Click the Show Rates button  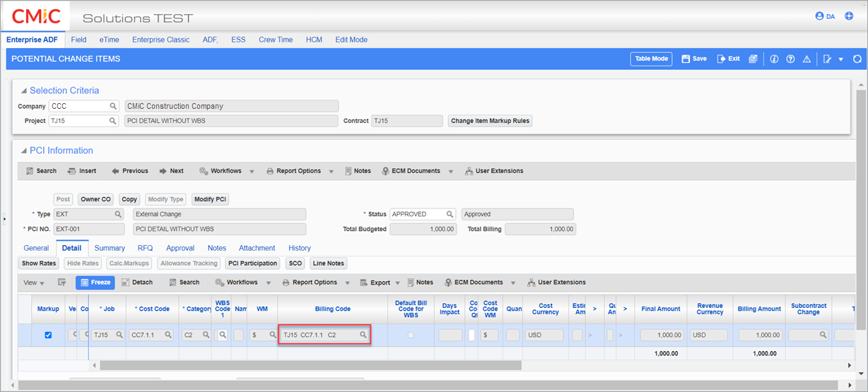(39, 263)
